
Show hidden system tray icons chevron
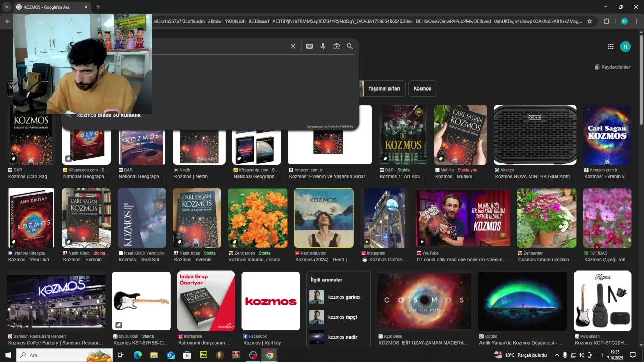click(556, 355)
